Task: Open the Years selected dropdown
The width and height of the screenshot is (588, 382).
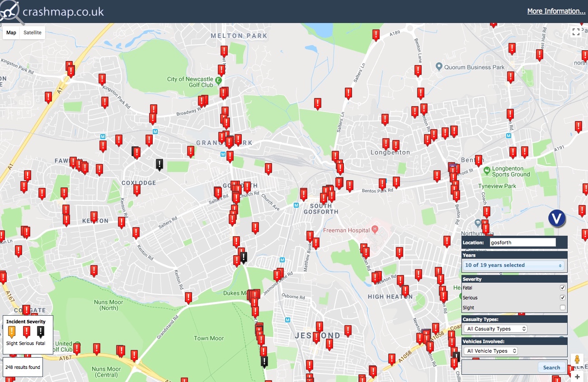Action: click(514, 266)
